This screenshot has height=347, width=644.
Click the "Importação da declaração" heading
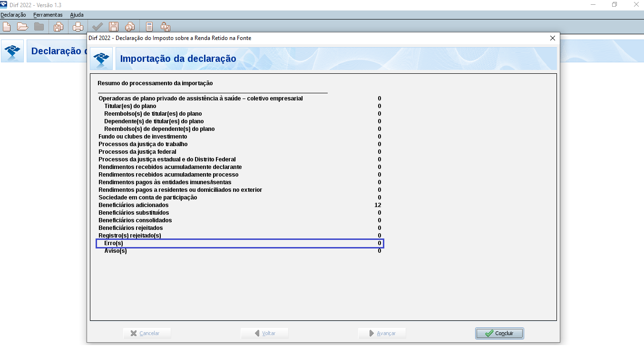pos(178,59)
